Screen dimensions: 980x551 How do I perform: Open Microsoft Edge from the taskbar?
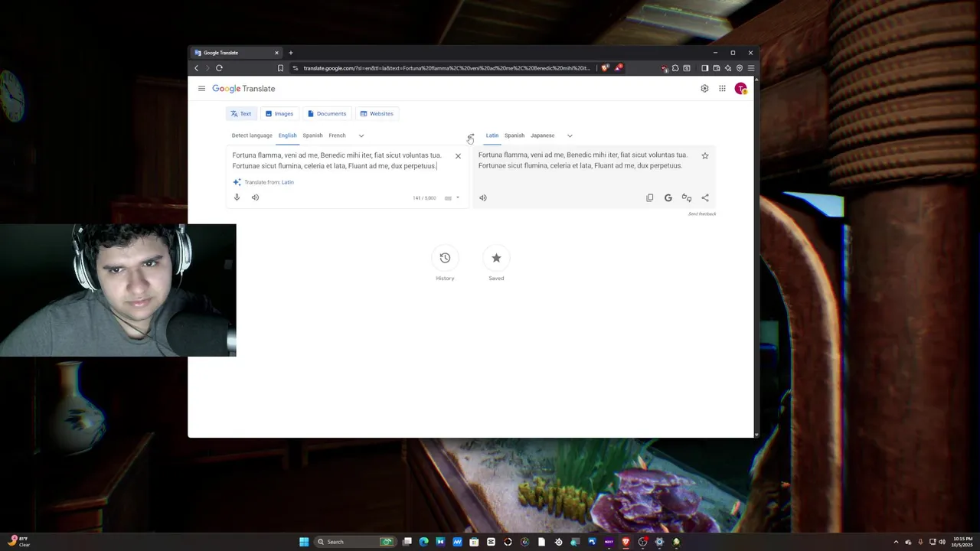[x=423, y=542]
